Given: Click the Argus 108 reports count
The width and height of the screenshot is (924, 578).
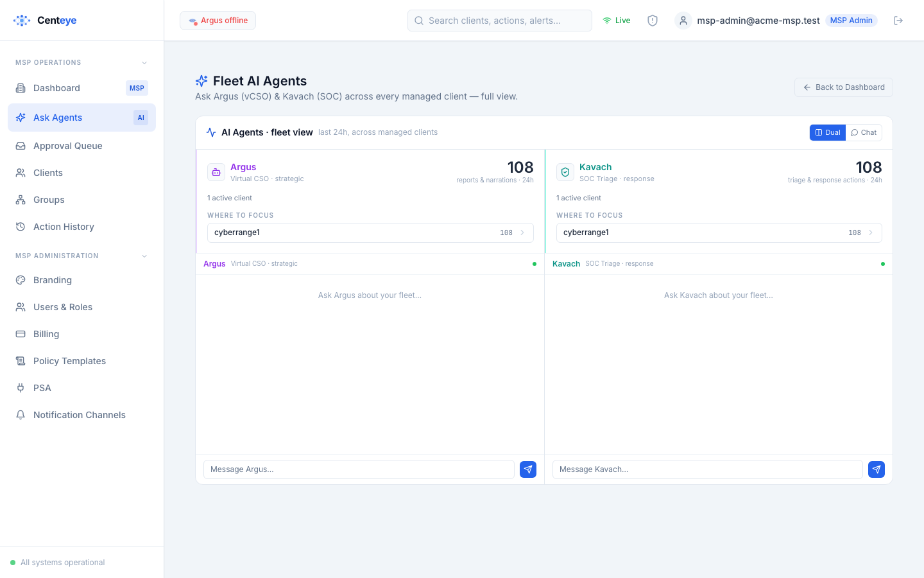Looking at the screenshot, I should (x=520, y=167).
